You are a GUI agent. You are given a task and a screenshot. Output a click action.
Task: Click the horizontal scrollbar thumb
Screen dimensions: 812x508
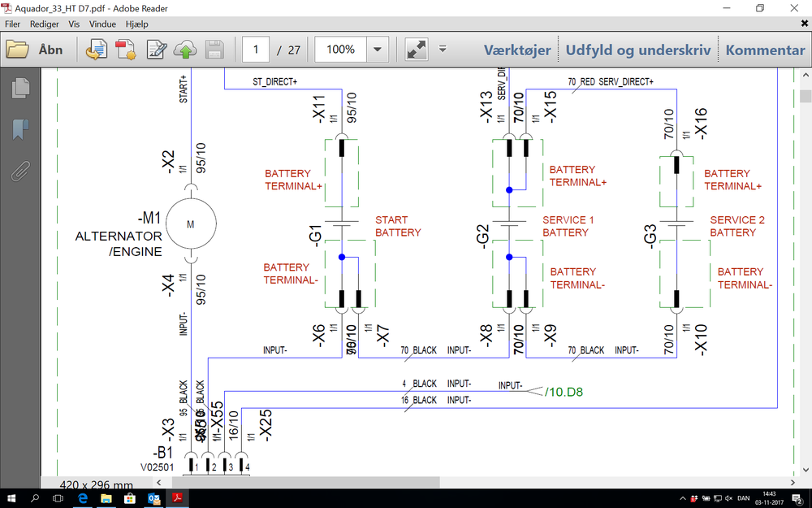coord(305,482)
